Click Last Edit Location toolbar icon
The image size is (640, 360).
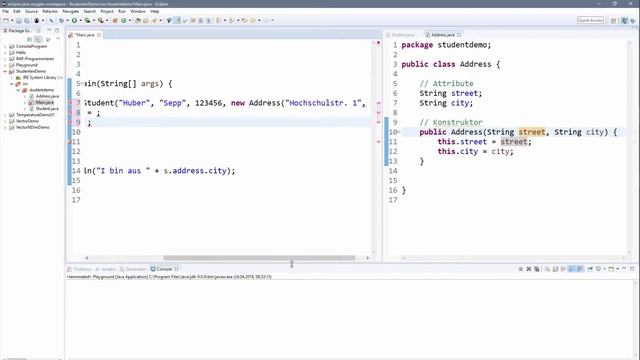[244, 20]
